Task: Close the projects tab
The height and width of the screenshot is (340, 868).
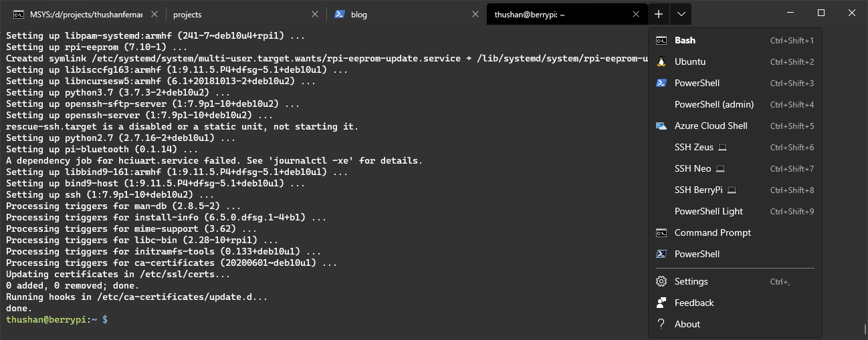Action: click(x=316, y=14)
